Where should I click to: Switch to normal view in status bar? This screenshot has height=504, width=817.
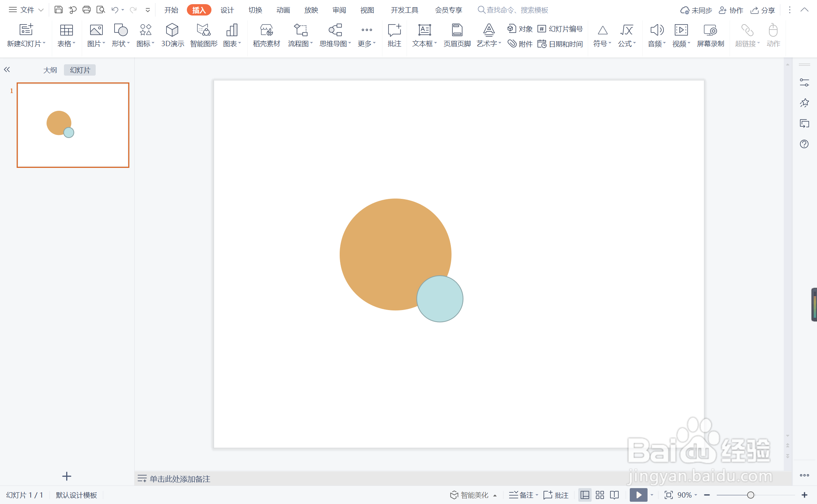click(585, 495)
